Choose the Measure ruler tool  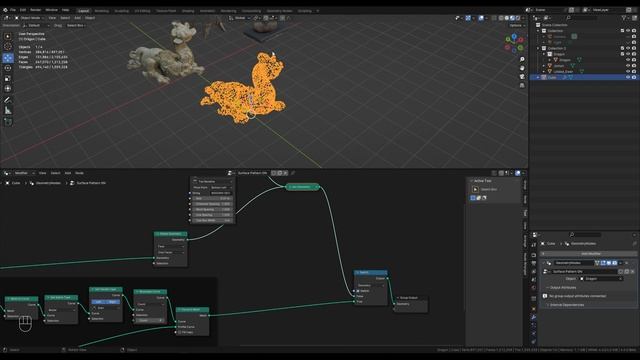point(8,110)
